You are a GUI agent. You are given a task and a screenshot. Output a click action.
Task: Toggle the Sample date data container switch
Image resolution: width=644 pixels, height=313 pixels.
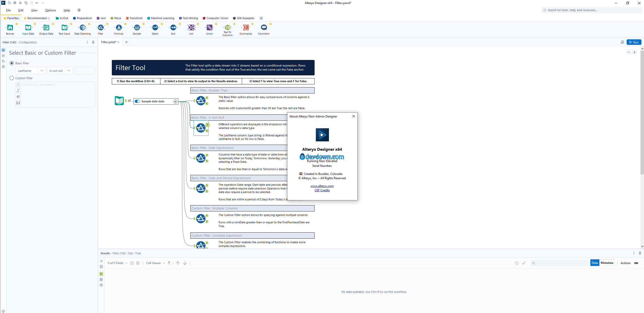[x=138, y=101]
